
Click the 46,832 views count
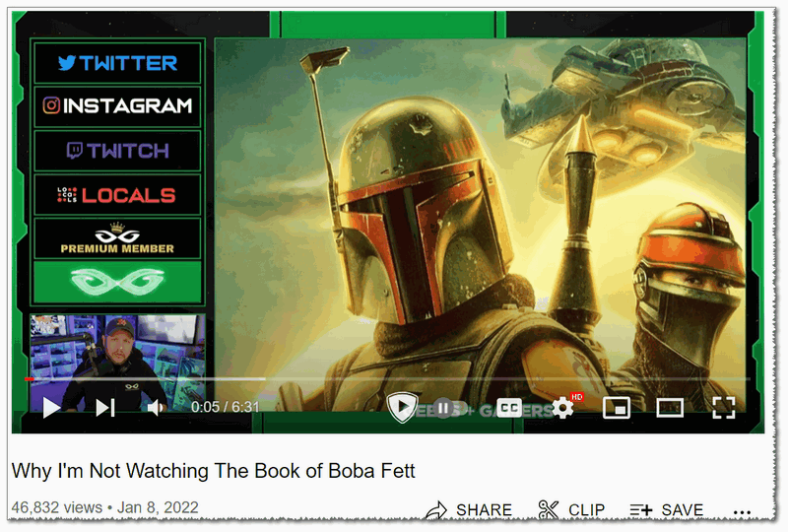click(57, 507)
